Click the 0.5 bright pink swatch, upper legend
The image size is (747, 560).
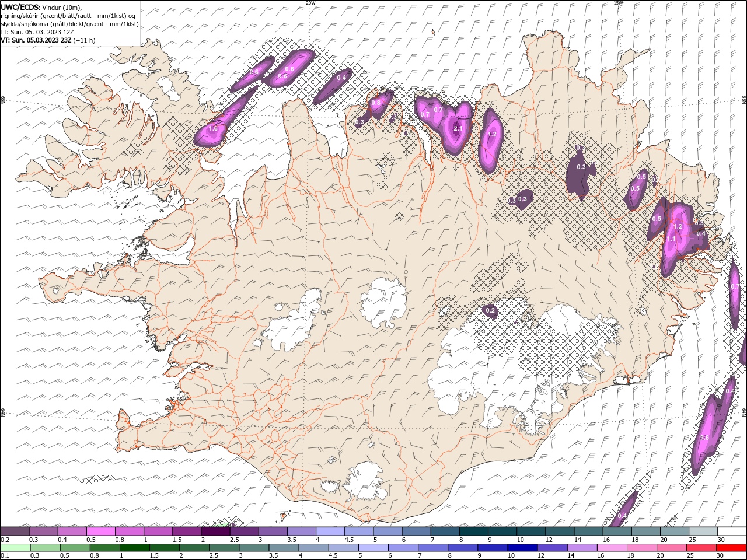coord(100,531)
